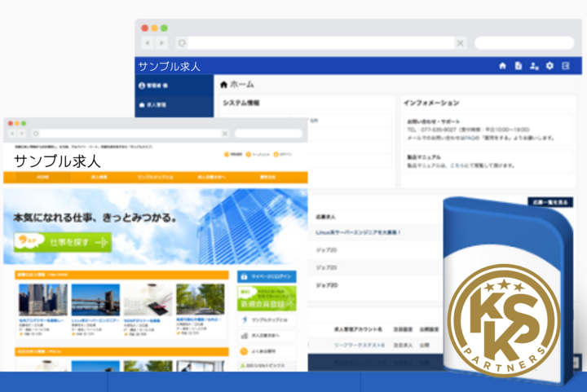Go forward in the admin browser window
Viewport: 587px width, 392px height.
[161, 43]
